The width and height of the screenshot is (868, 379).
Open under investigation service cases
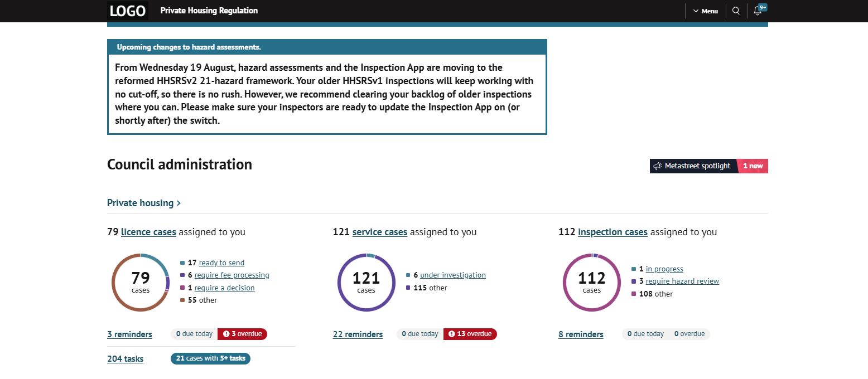pyautogui.click(x=453, y=275)
